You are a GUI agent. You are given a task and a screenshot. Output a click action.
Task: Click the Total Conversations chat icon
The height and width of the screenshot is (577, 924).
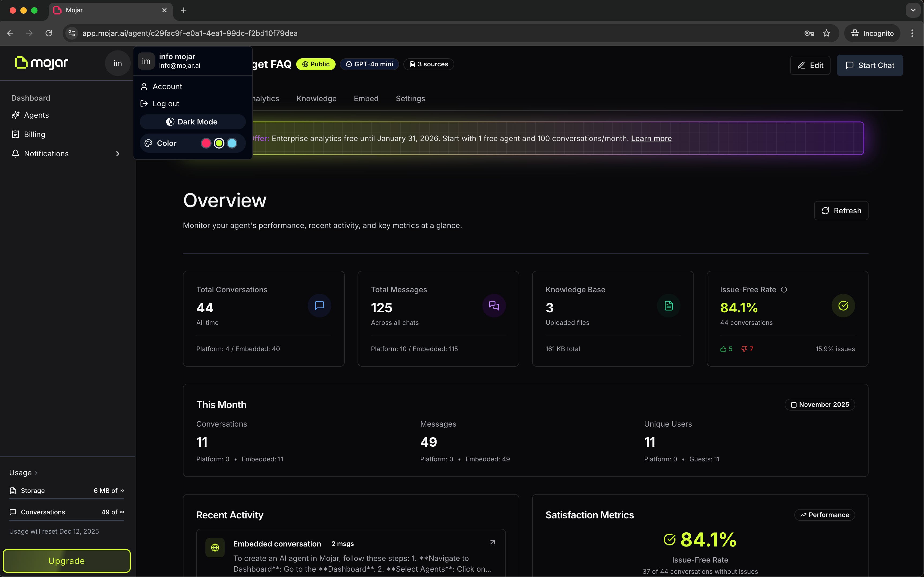pos(319,306)
